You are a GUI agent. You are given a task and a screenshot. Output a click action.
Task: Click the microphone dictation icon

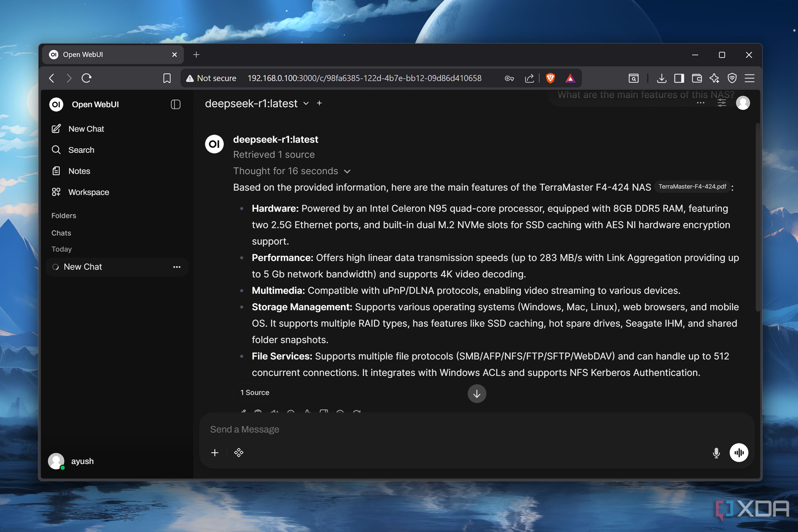(x=716, y=453)
